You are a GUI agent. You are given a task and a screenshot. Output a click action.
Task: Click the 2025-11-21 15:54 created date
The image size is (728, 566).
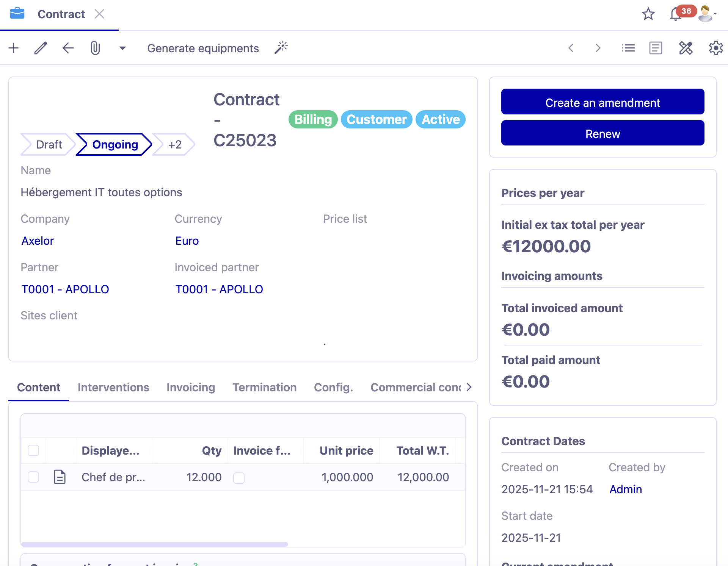547,489
